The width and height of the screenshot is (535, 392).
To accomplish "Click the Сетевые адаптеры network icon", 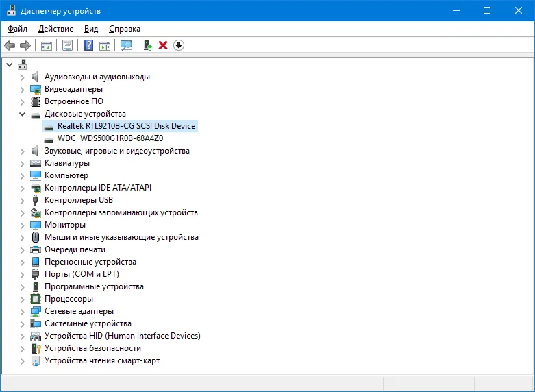I will (x=36, y=311).
